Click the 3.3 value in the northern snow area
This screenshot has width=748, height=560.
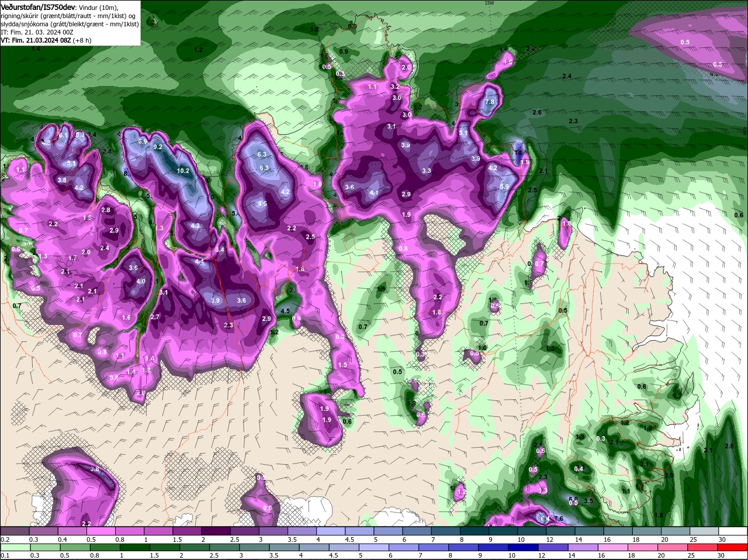coord(427,171)
